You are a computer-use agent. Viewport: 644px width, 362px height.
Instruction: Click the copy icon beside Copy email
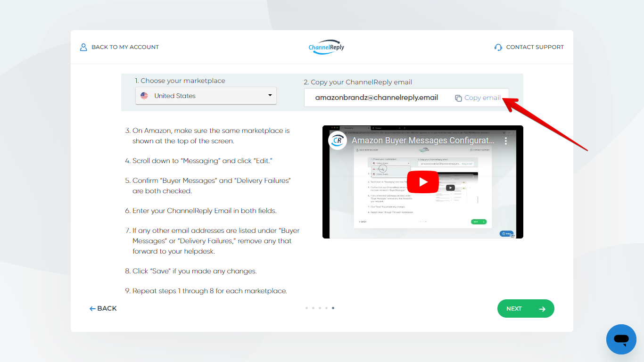(x=458, y=98)
